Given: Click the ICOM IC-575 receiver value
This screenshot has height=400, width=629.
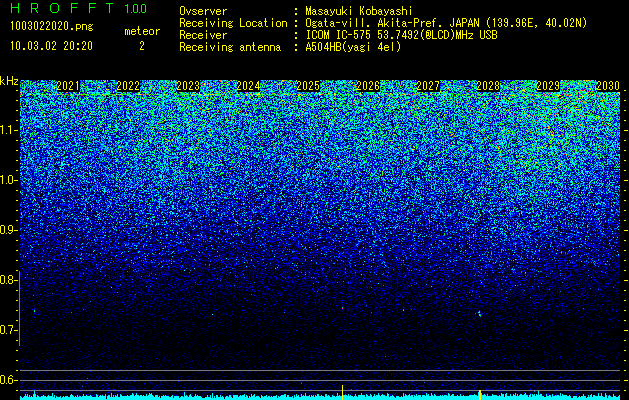Looking at the screenshot, I should (x=401, y=35).
